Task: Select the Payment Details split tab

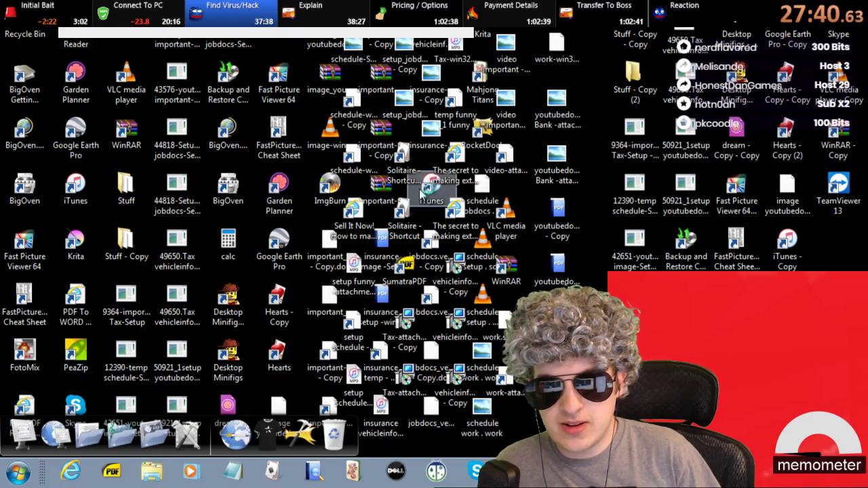Action: click(x=509, y=13)
